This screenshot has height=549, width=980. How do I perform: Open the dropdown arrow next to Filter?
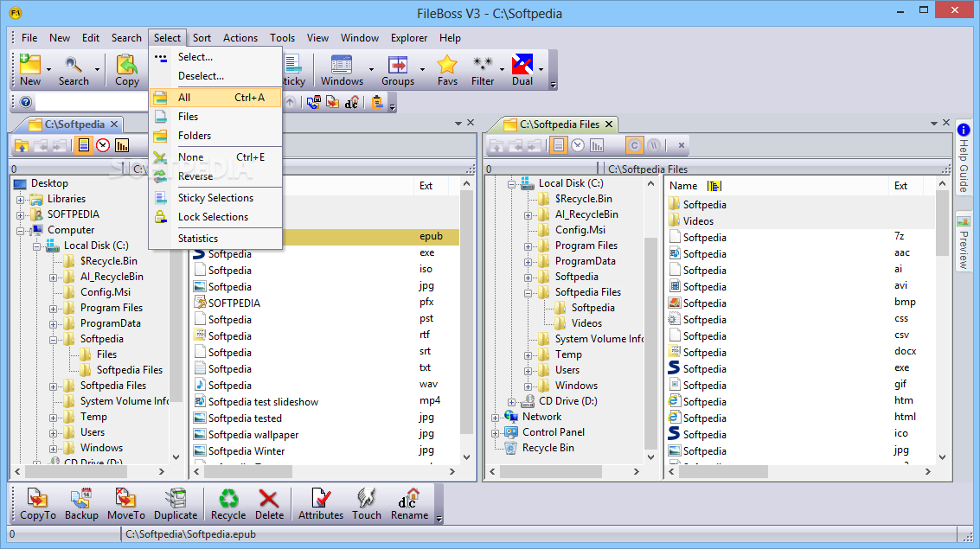[x=502, y=70]
